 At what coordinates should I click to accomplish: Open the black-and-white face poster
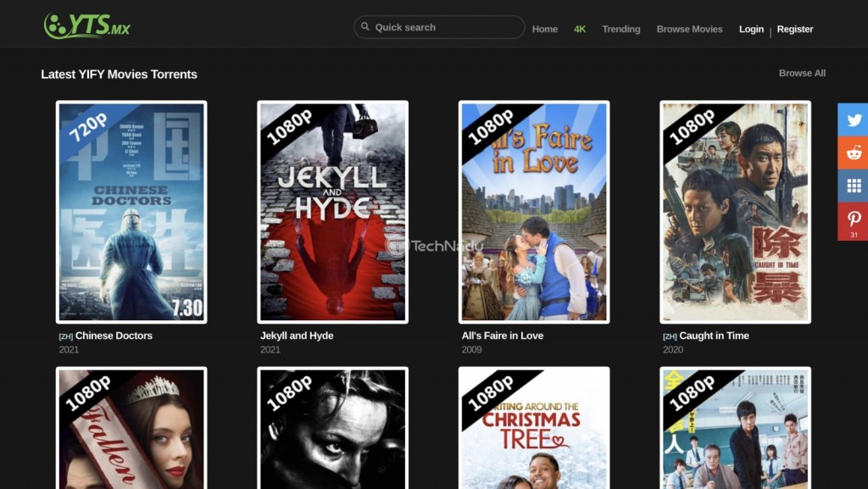332,428
